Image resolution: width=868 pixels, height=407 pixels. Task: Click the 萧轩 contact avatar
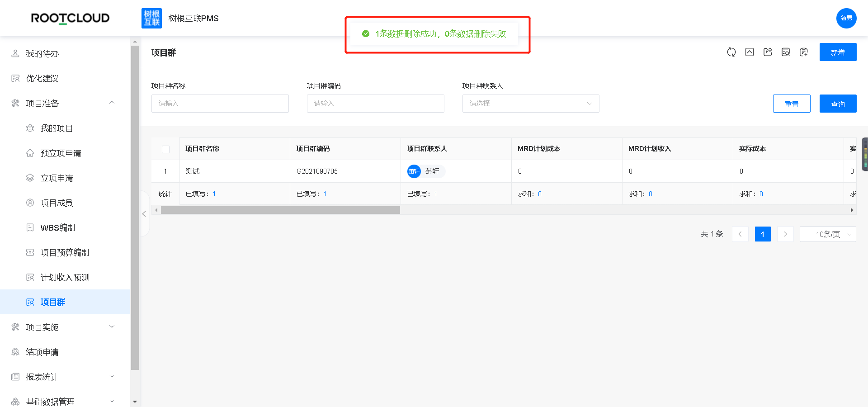point(414,171)
